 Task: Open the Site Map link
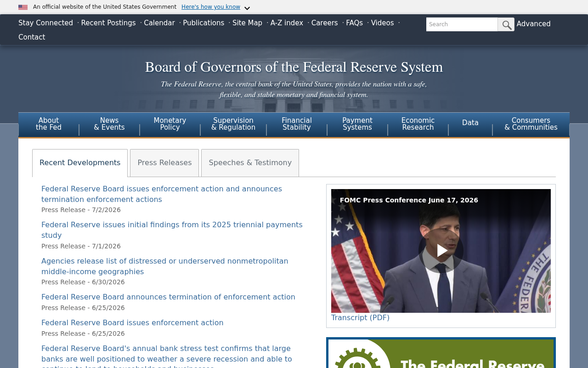[247, 23]
